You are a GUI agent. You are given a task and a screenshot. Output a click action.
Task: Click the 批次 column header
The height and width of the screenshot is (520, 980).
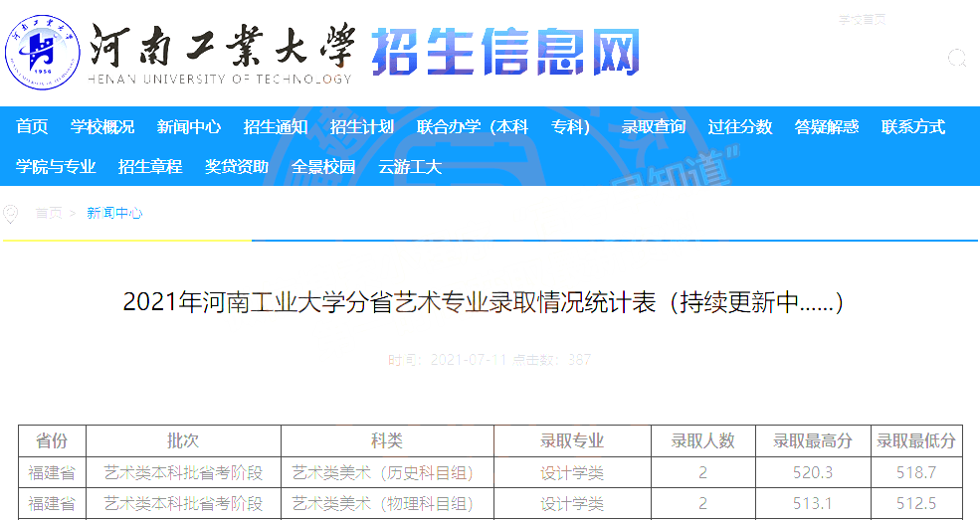click(183, 441)
